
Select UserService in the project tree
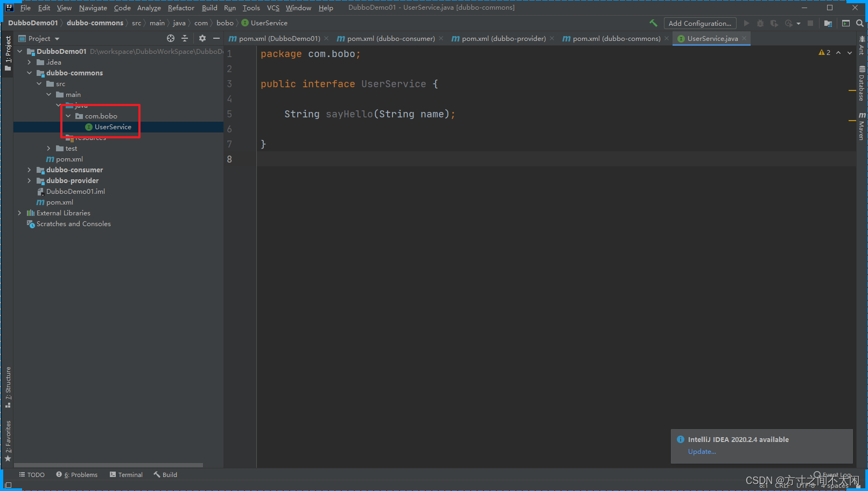pos(113,127)
